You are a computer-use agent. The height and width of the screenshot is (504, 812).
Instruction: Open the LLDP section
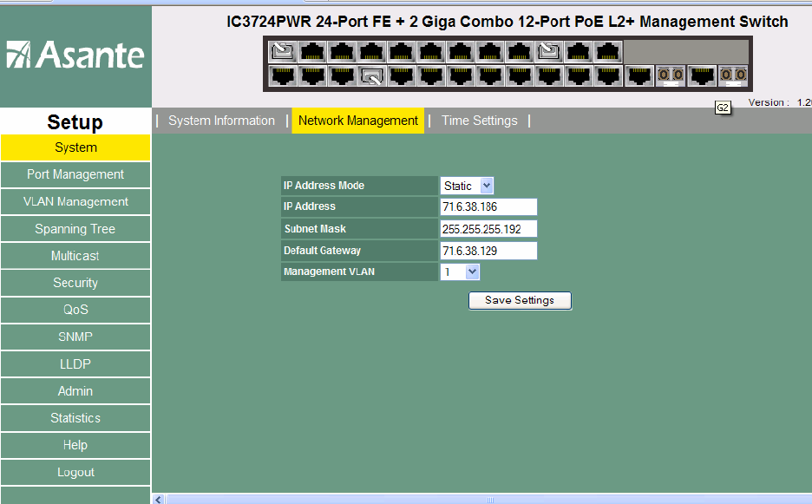tap(75, 364)
